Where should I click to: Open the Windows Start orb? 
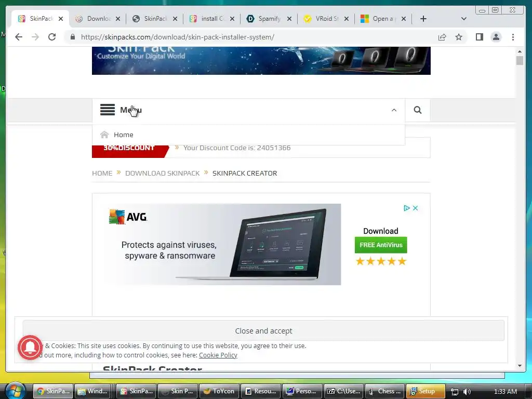coord(15,391)
